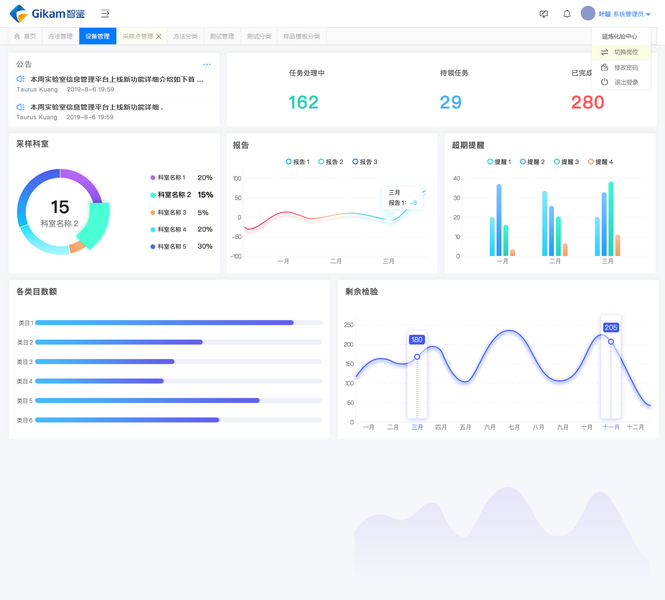Click the 29 待领任务 count
This screenshot has height=600, width=665.
tap(450, 102)
